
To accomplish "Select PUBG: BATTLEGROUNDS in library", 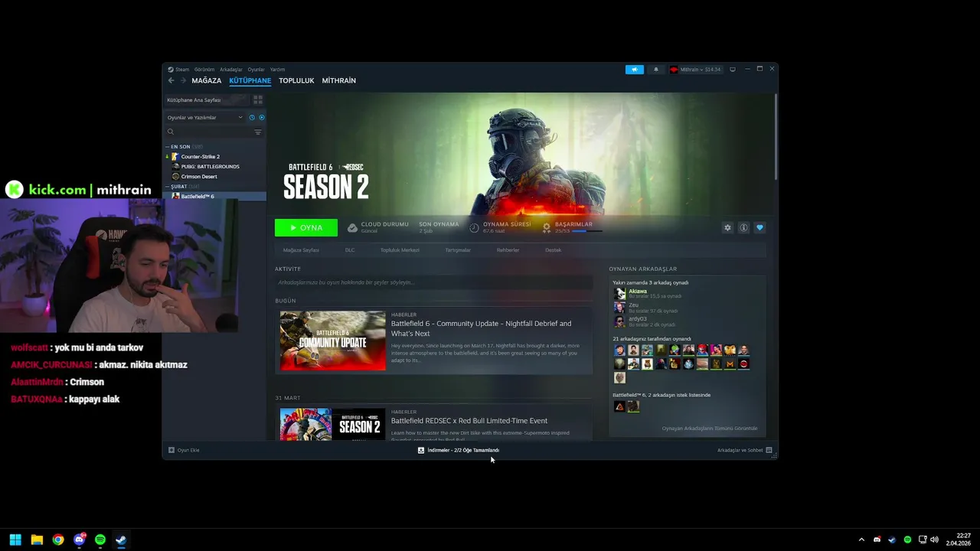I will 210,166.
